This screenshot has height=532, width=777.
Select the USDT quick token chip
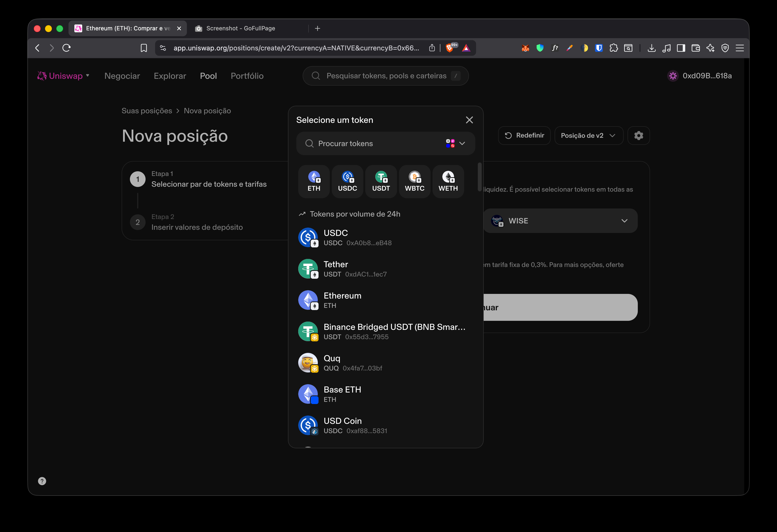pyautogui.click(x=381, y=182)
